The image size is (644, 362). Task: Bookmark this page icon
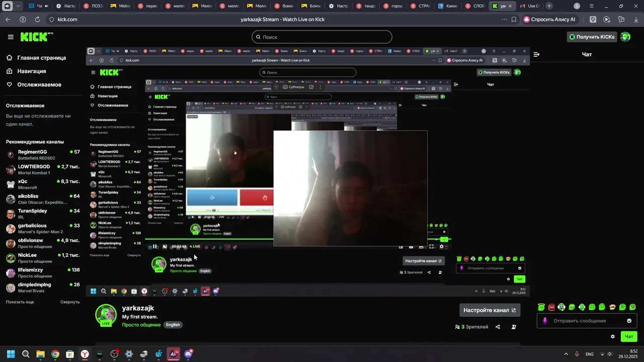(x=514, y=19)
